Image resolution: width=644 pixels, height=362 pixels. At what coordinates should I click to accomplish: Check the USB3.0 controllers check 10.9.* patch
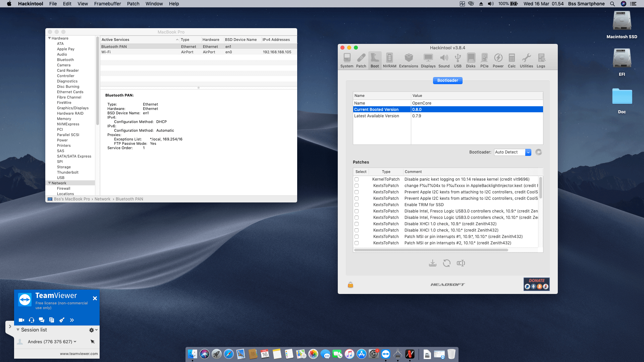357,211
